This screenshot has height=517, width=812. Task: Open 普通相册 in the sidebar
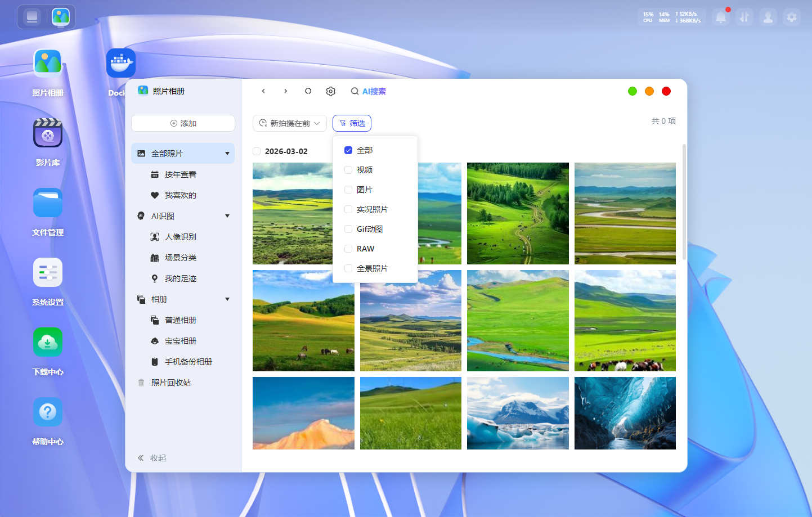click(x=183, y=320)
